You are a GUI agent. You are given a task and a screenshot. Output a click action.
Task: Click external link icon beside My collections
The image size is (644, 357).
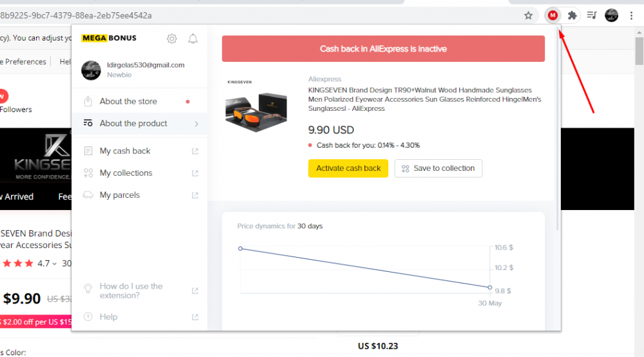(x=195, y=173)
